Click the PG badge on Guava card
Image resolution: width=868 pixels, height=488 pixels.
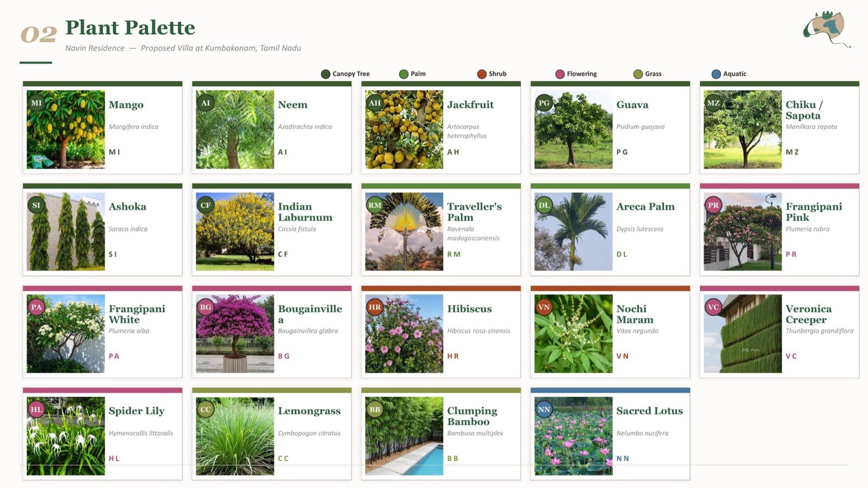coord(544,102)
